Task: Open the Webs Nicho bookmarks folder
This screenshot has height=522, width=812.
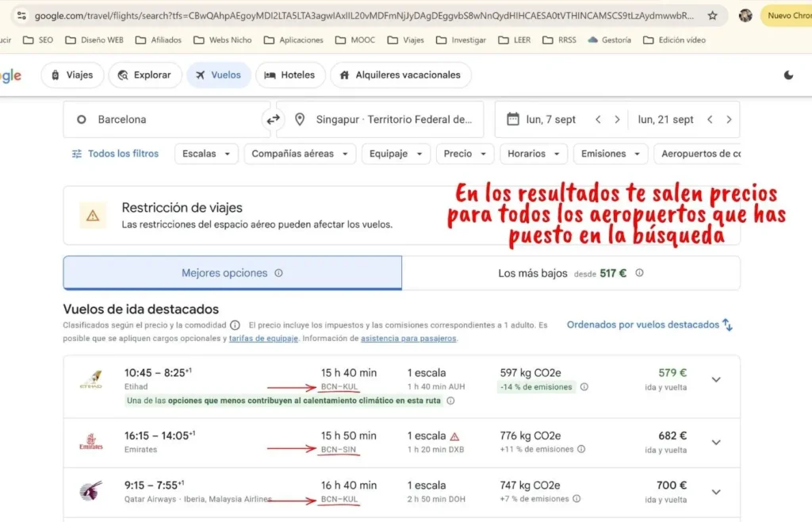Action: pos(223,40)
